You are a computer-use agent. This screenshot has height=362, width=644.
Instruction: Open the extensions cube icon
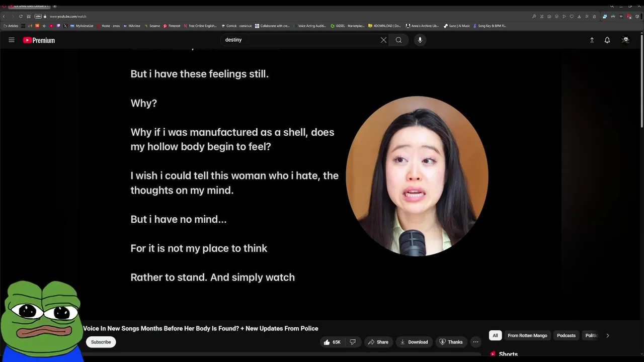(x=637, y=17)
